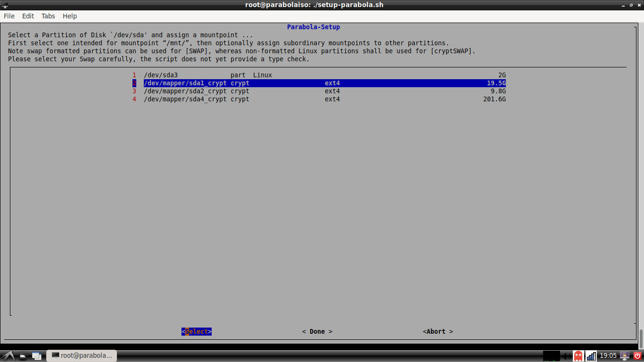Select the /dev/mapper/sda1_crypt row
Image resolution: width=644 pixels, height=362 pixels.
coord(319,83)
